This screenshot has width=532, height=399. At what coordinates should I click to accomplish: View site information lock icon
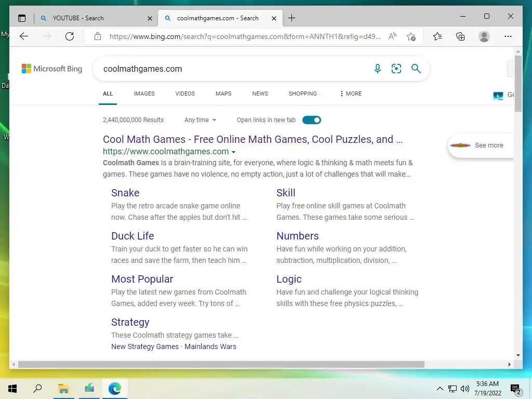tap(98, 36)
